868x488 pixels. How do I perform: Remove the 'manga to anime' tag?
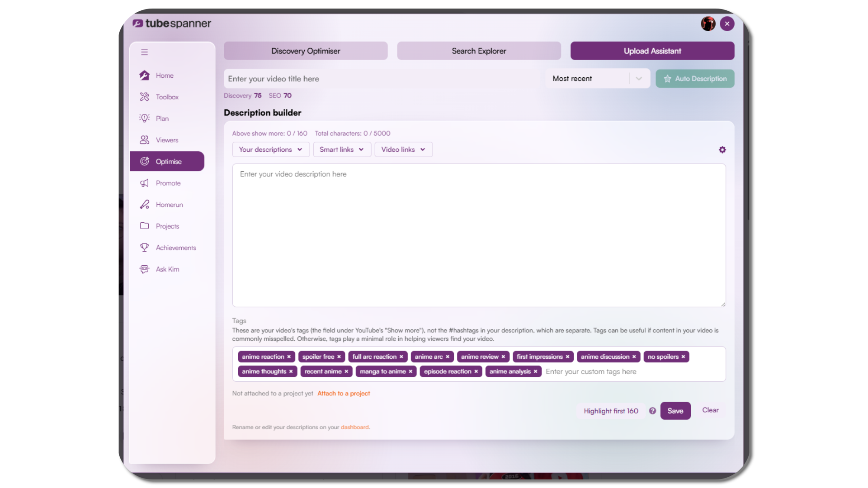(410, 371)
